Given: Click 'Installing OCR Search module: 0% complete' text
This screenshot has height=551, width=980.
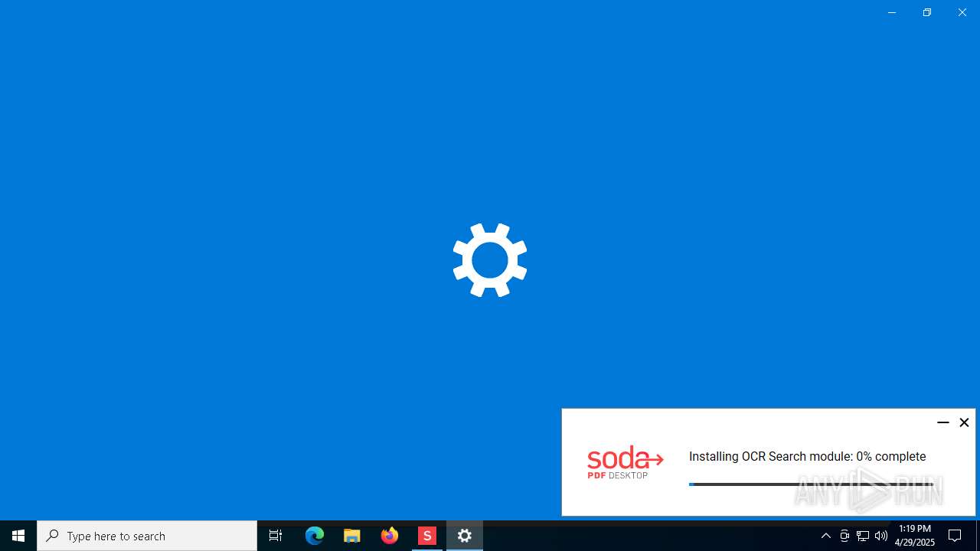Looking at the screenshot, I should tap(807, 456).
